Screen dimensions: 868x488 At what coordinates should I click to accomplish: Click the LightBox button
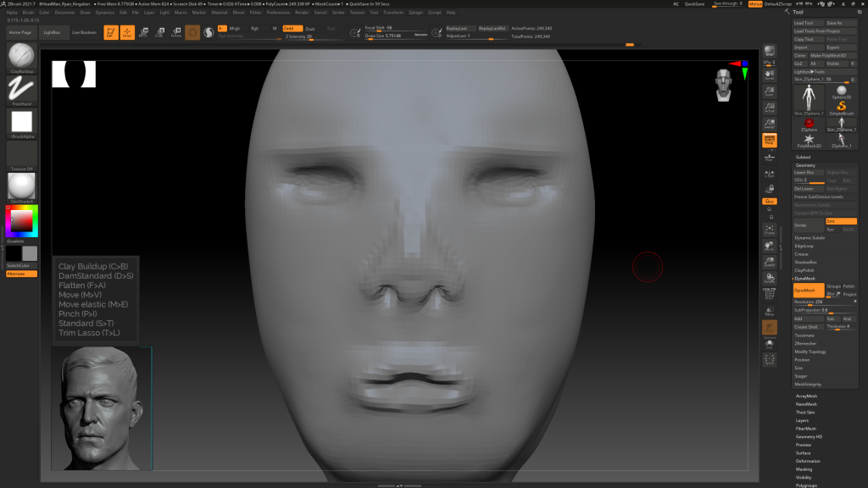[x=52, y=32]
